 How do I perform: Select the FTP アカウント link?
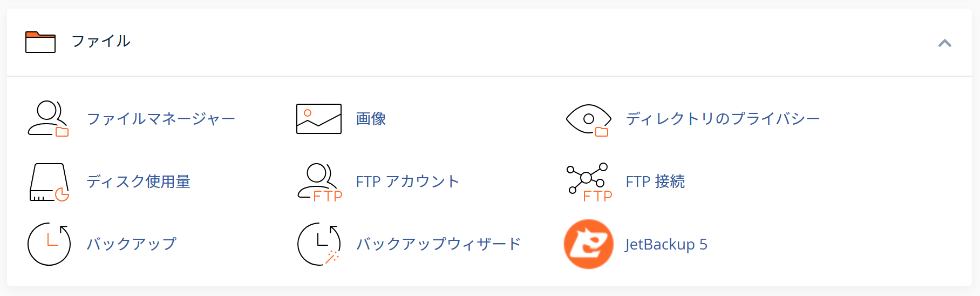(x=407, y=181)
